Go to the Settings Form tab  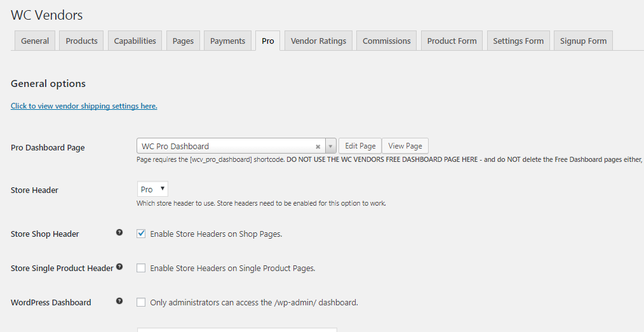[x=518, y=41]
